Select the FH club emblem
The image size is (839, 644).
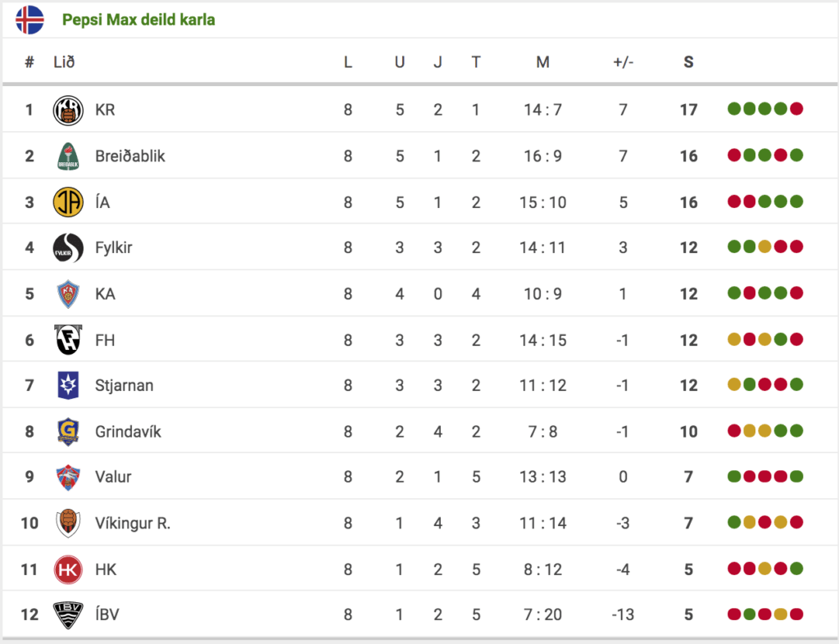[68, 340]
